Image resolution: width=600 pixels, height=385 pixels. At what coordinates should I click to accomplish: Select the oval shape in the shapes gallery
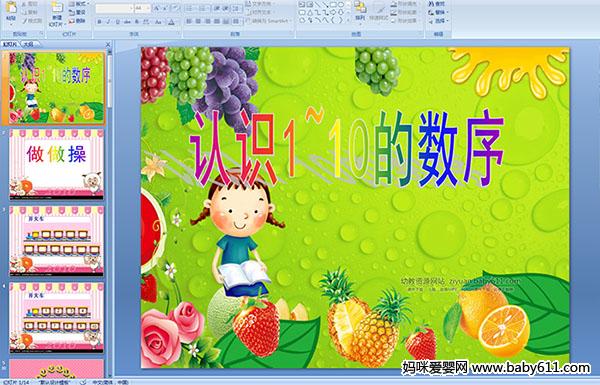click(341, 5)
